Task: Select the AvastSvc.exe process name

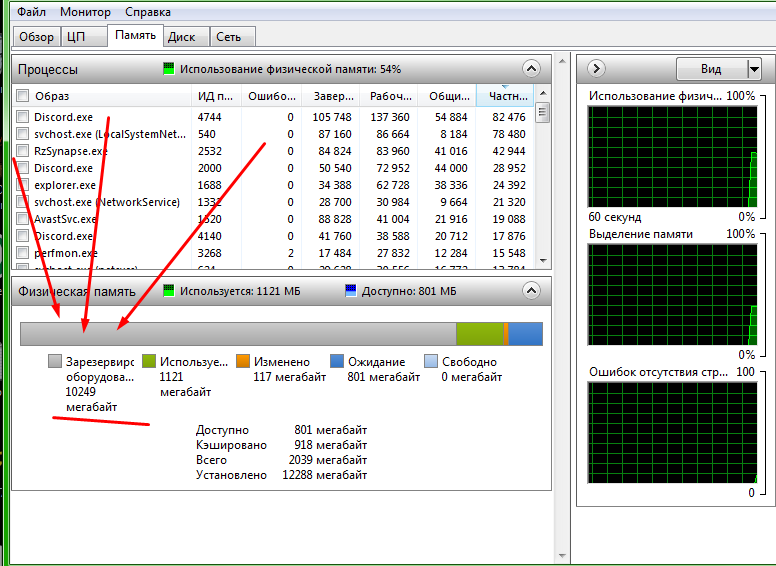Action: click(65, 219)
